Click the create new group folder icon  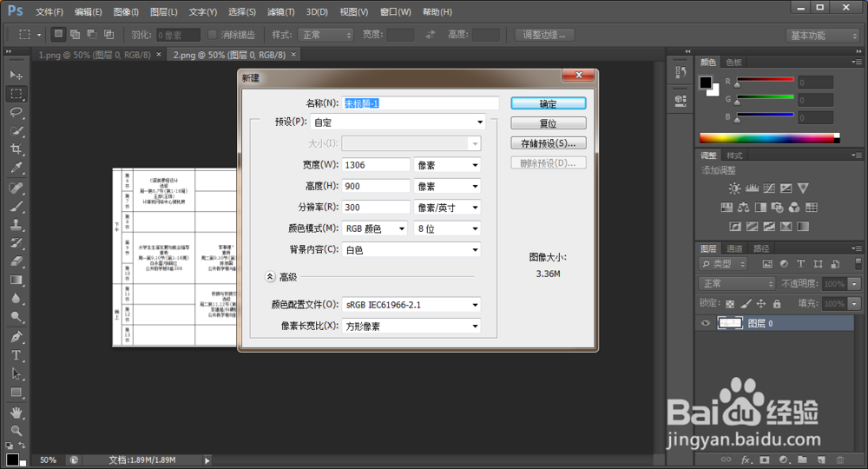pos(802,459)
